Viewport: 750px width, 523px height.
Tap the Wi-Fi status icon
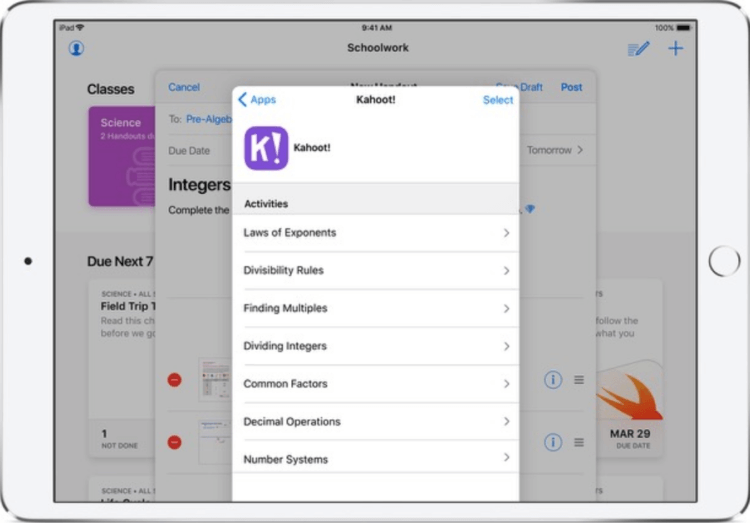click(80, 28)
